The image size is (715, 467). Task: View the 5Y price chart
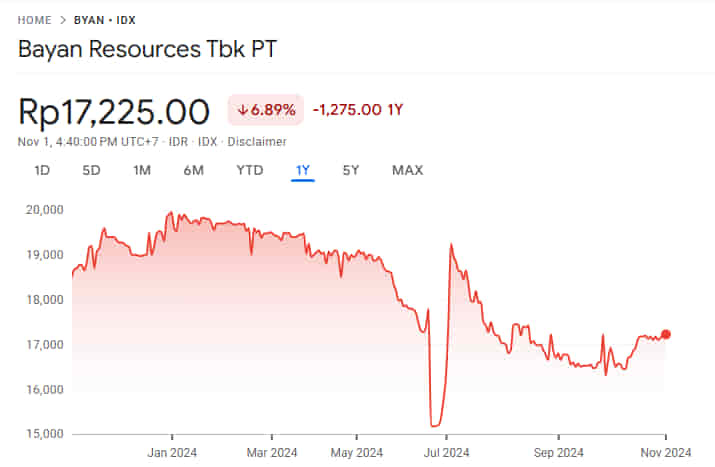[351, 170]
